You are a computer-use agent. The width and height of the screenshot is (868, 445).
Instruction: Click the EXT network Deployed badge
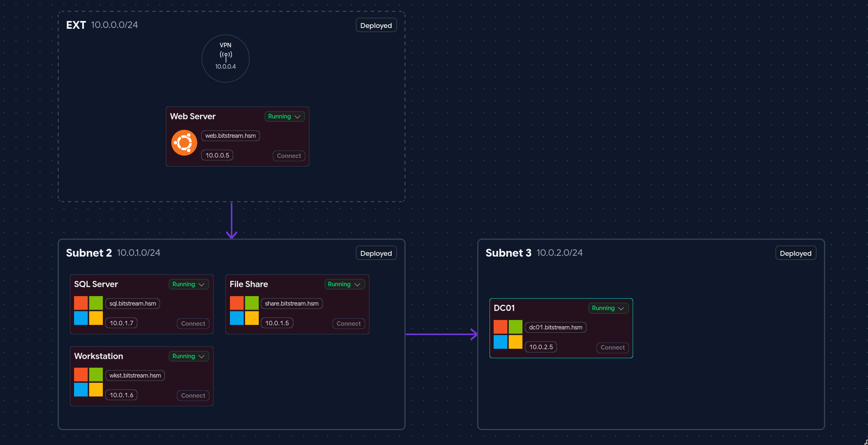[376, 25]
